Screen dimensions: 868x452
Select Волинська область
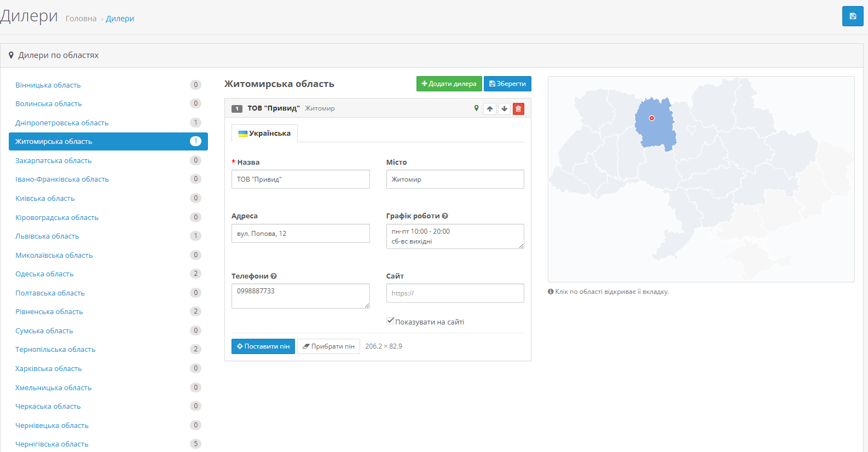tap(108, 104)
